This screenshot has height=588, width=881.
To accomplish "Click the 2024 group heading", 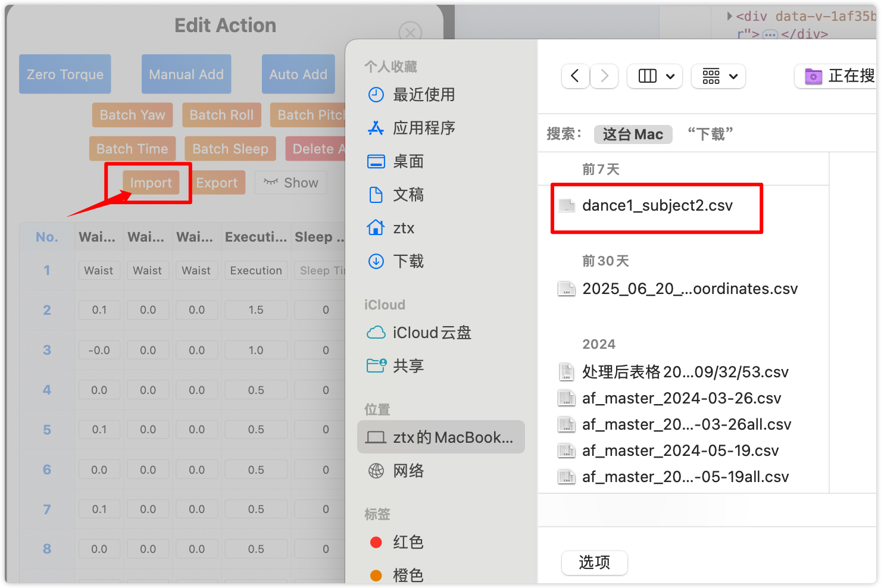I will tap(599, 344).
